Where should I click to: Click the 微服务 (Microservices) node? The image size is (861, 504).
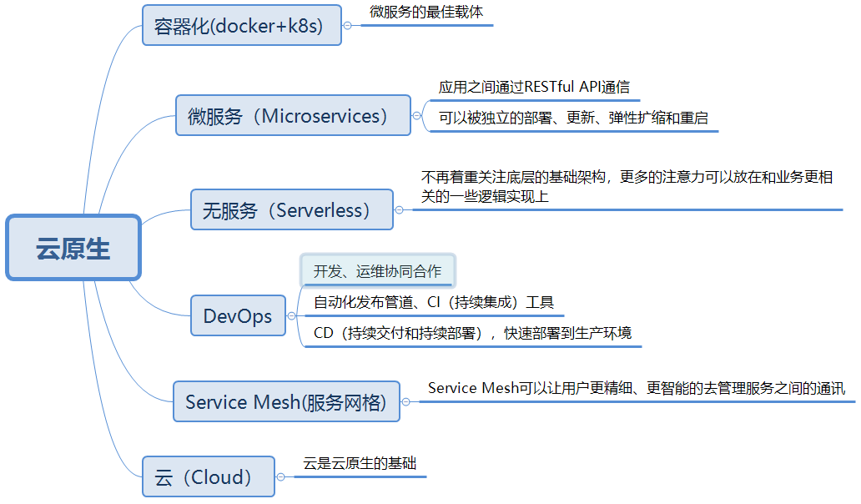[x=293, y=115]
